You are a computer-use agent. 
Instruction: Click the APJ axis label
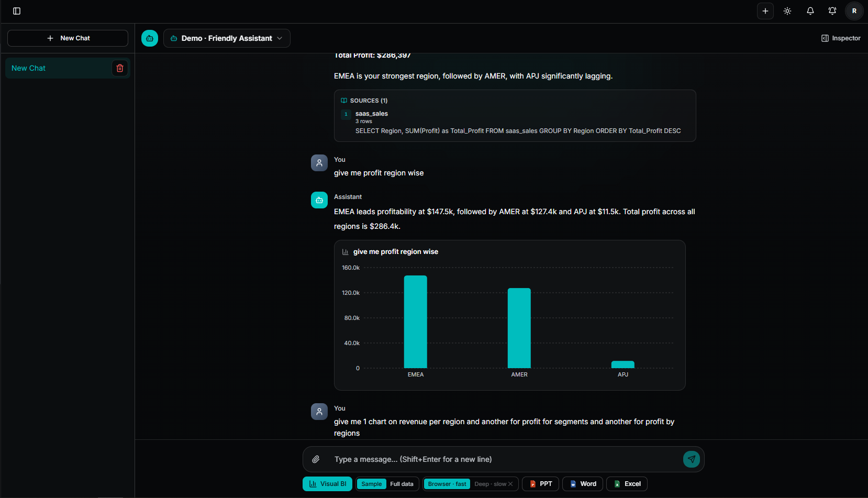pyautogui.click(x=623, y=374)
